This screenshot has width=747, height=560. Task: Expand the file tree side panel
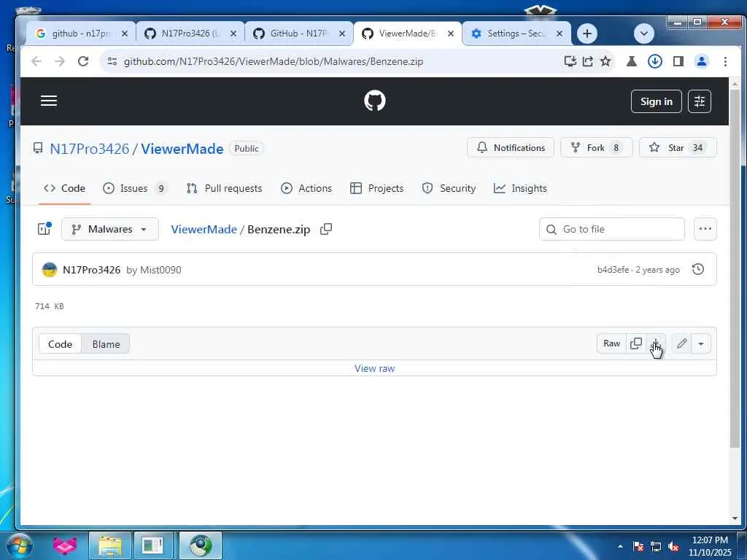(44, 229)
